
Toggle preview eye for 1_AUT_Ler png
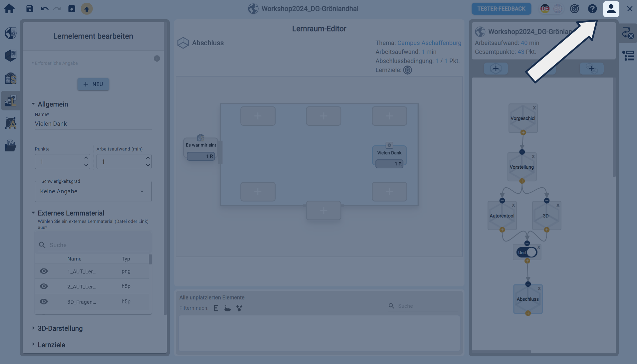point(44,271)
